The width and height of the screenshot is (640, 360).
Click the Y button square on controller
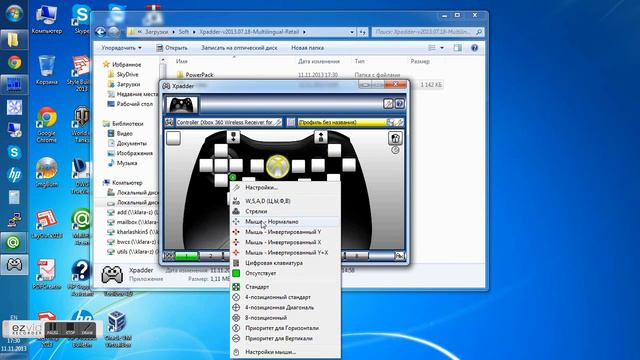(334, 150)
